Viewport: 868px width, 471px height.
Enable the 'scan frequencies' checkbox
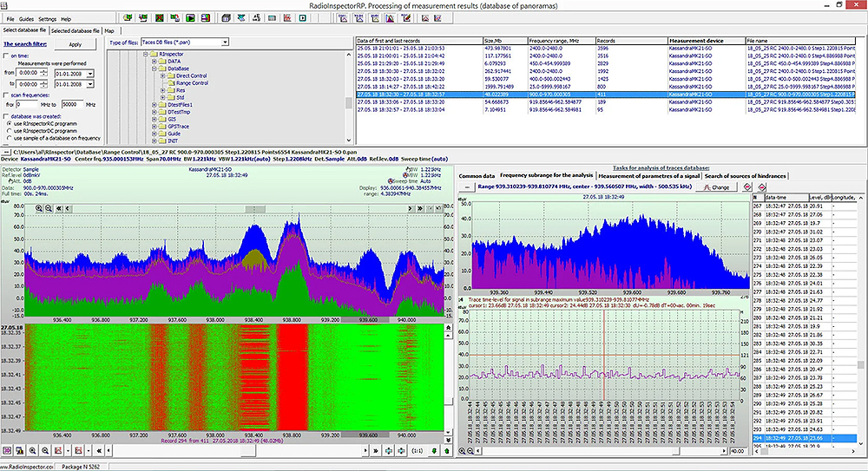7,94
